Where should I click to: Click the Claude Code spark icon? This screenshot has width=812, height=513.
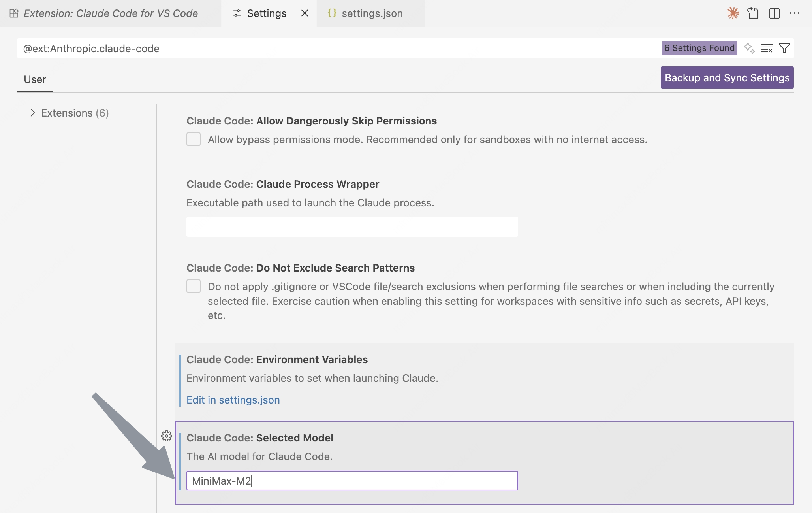[x=733, y=13]
